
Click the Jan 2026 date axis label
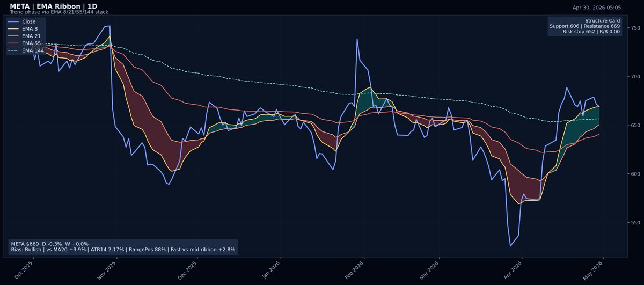270,271
